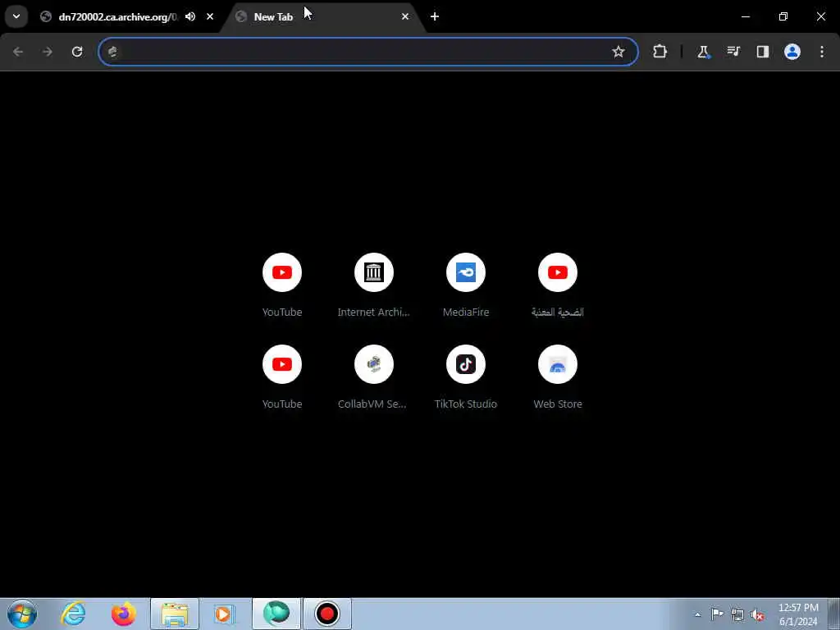Open the Internet Archive shortcut
This screenshot has height=630, width=840.
coord(374,285)
